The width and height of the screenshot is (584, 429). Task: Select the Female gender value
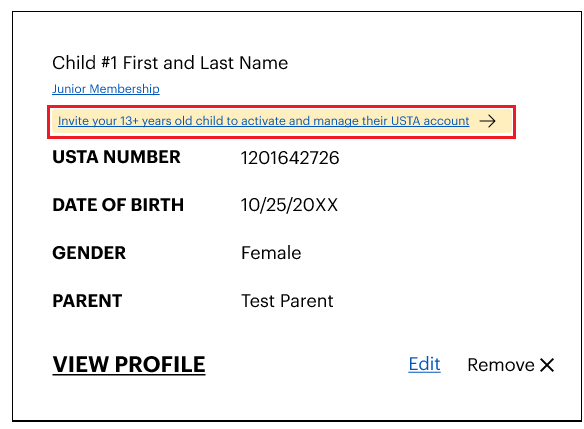coord(271,253)
